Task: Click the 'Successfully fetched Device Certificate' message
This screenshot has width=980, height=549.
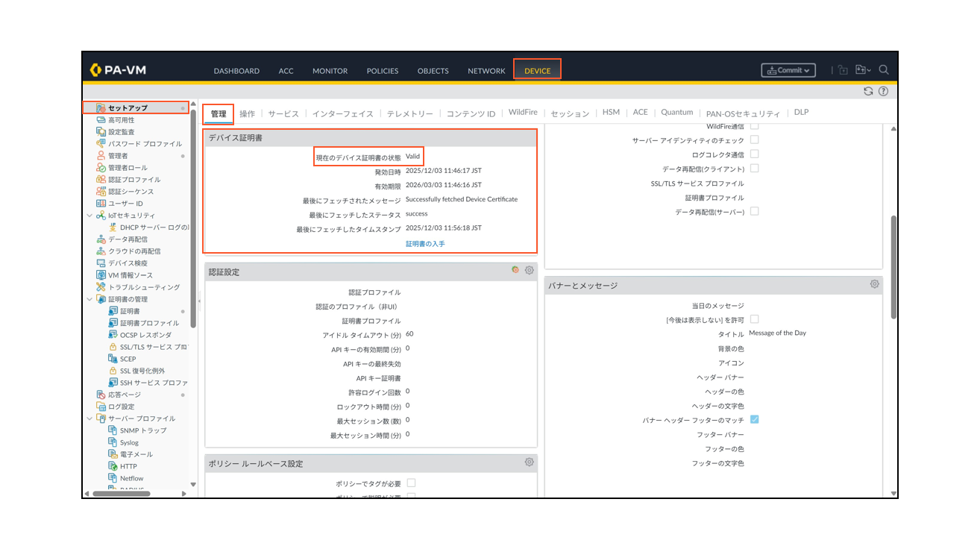Action: coord(462,199)
